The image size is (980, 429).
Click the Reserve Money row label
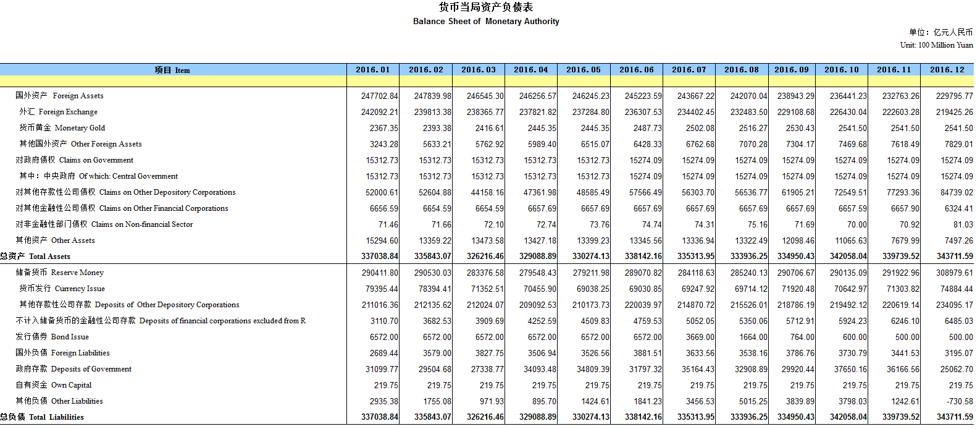(59, 273)
